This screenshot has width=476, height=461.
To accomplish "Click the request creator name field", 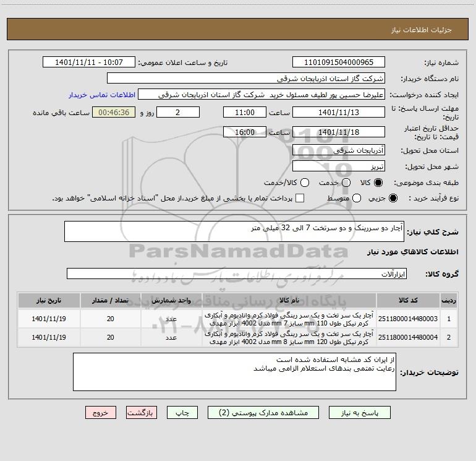I will [261, 94].
